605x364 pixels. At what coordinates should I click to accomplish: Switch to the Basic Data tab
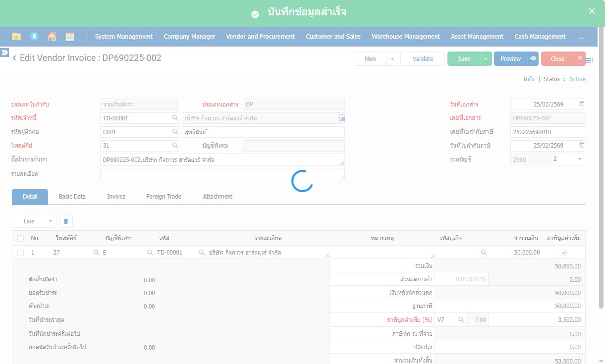pos(72,197)
